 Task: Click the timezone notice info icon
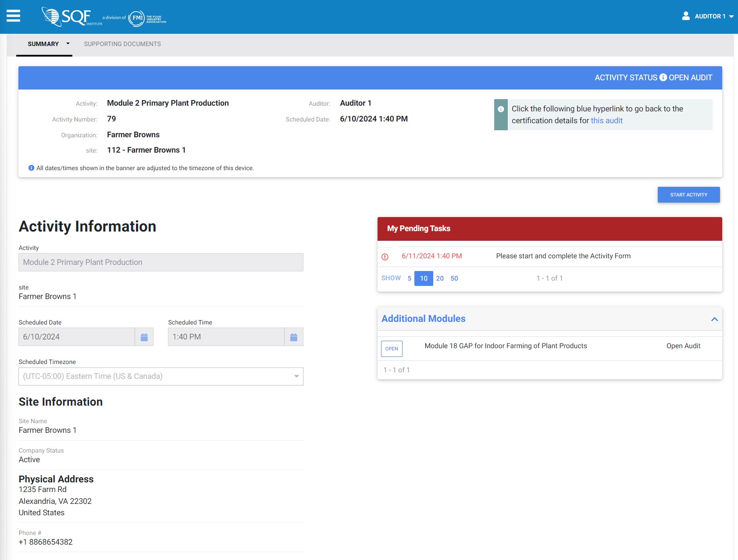[x=31, y=168]
